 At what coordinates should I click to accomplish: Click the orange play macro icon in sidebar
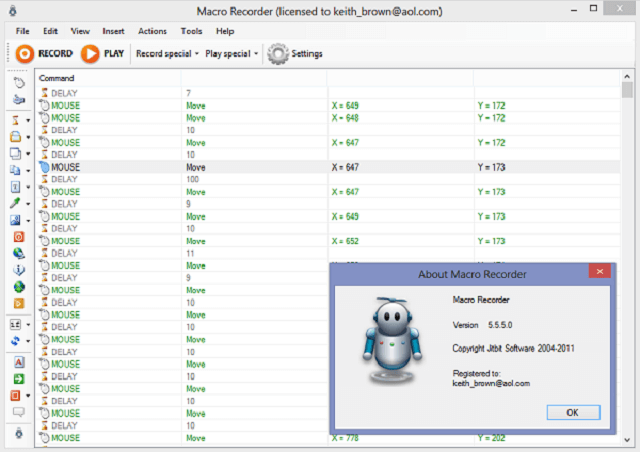(x=18, y=303)
